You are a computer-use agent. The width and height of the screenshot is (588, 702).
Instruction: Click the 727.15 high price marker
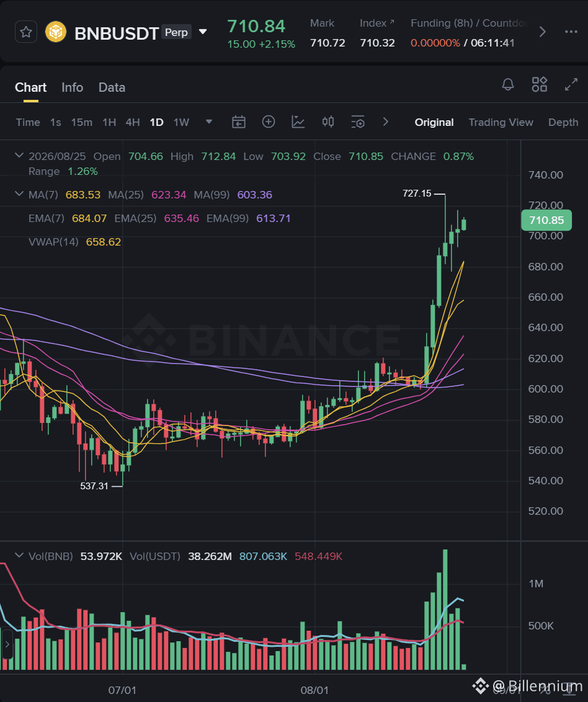[x=416, y=193]
